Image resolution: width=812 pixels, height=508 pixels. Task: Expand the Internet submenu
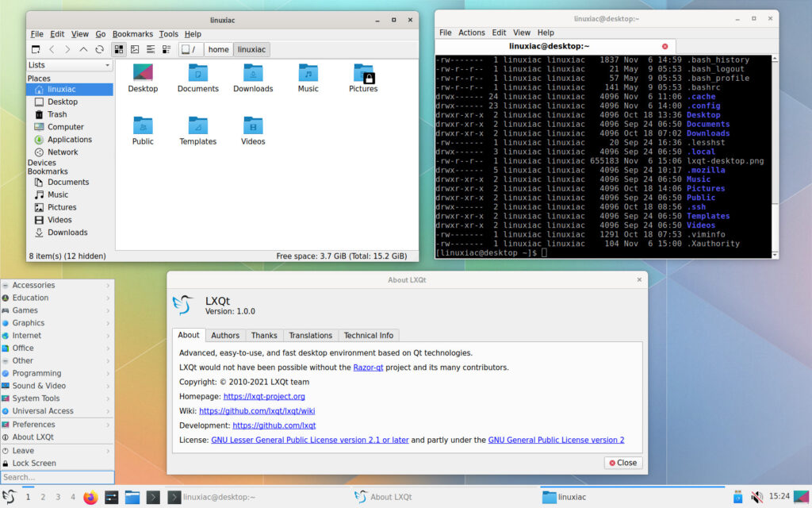click(x=57, y=336)
